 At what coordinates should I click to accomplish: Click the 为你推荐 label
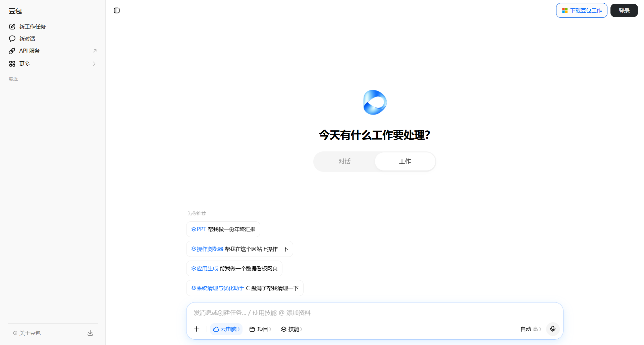pos(197,213)
